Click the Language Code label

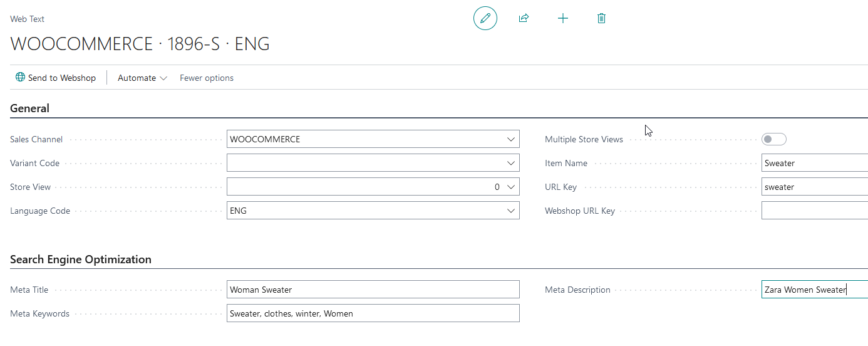pyautogui.click(x=40, y=211)
